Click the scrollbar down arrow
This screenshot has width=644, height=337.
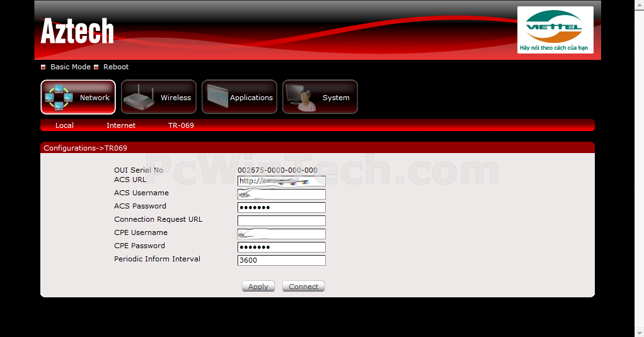click(640, 333)
